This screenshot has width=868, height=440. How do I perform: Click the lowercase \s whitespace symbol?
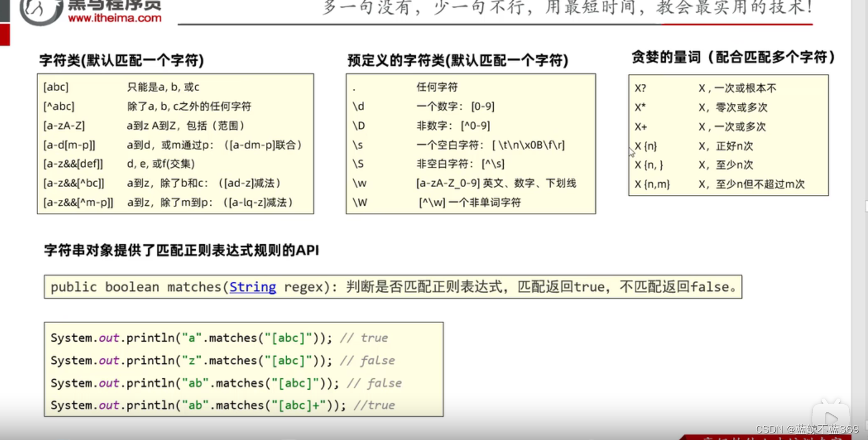coord(358,145)
